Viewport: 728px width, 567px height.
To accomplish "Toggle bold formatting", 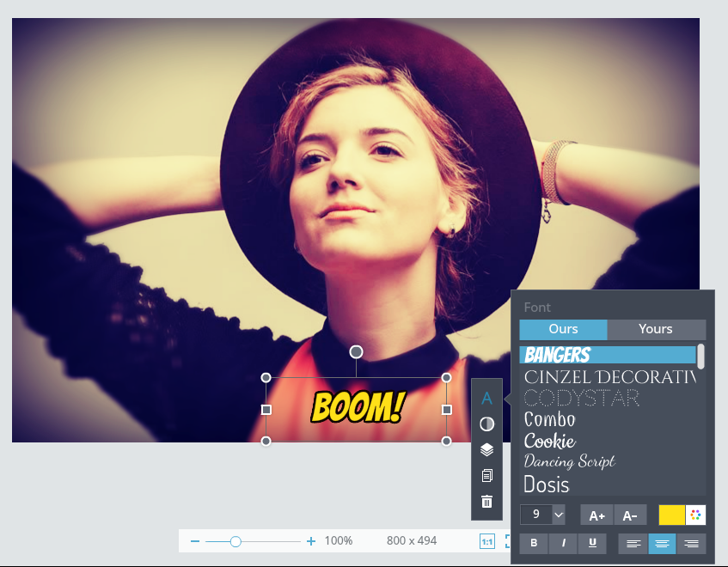I will [x=534, y=543].
